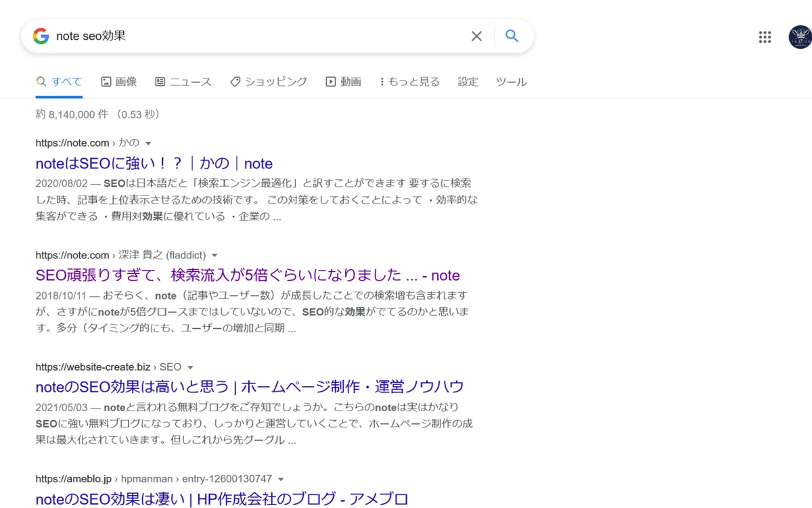The image size is (812, 508).
Task: Click the blue magnifier search button
Action: (x=512, y=36)
